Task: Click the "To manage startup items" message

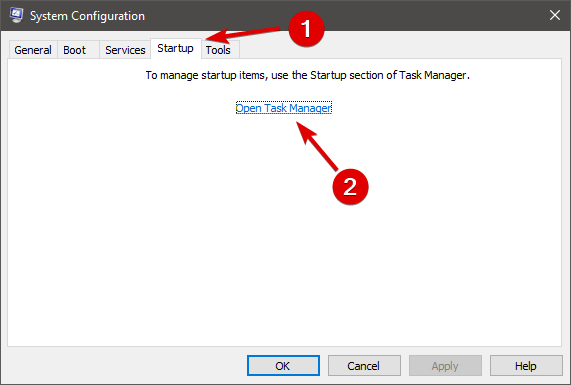Action: pyautogui.click(x=308, y=75)
